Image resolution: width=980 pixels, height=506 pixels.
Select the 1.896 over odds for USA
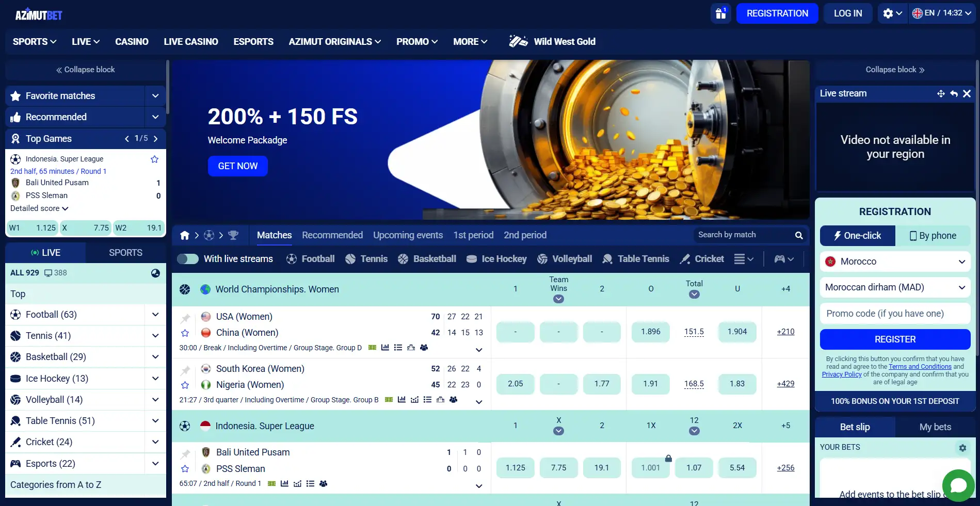651,332
